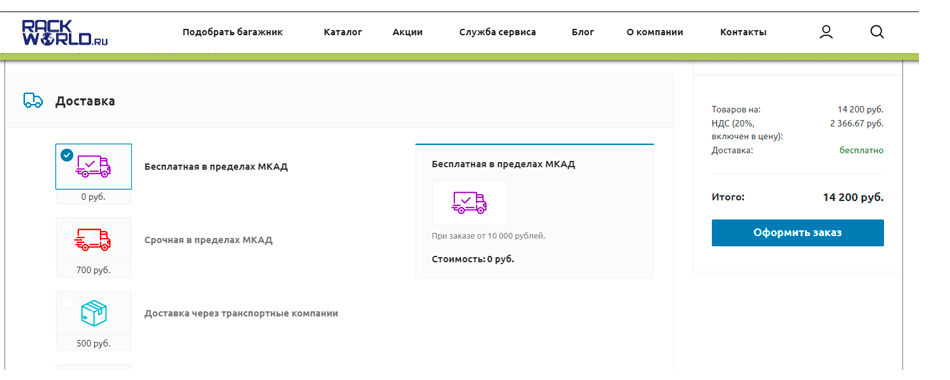Click the bold total '14 200 руб.' next to Итого
Image resolution: width=950 pixels, height=380 pixels.
point(853,198)
